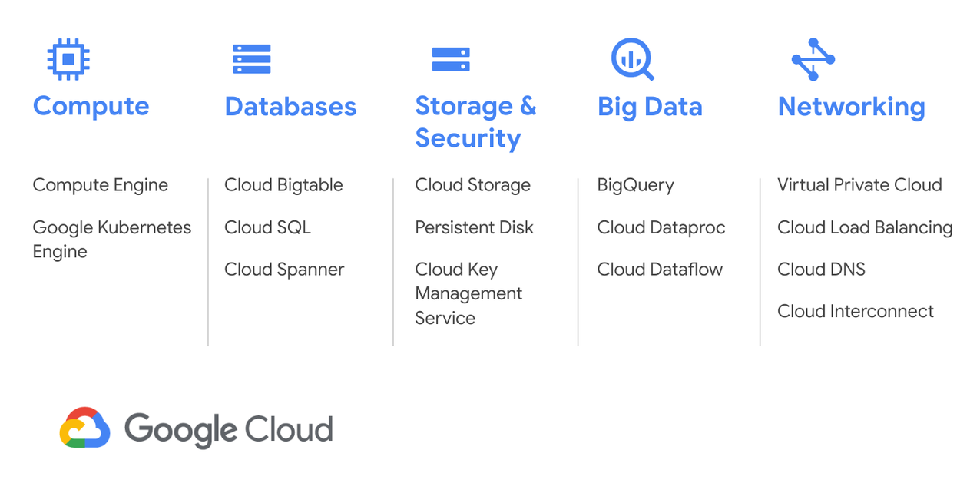Open Compute Engine
Image resolution: width=980 pixels, height=493 pixels.
[x=100, y=185]
